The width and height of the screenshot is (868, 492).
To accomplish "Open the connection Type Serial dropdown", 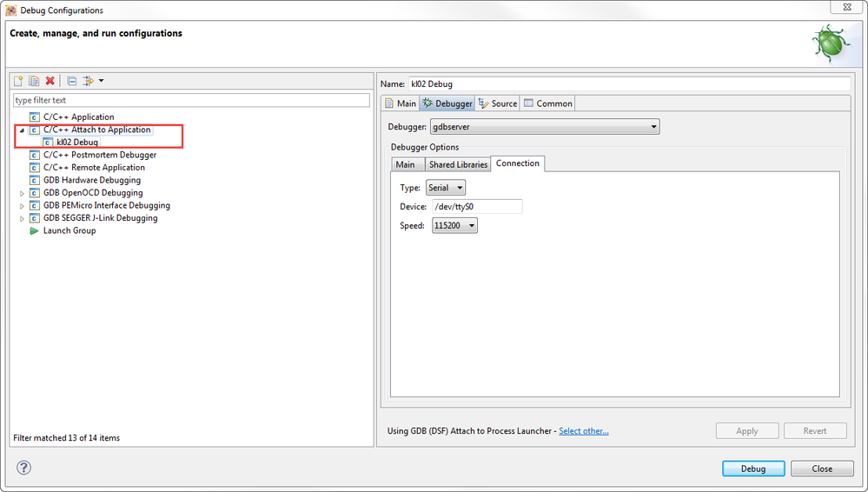I will click(446, 188).
